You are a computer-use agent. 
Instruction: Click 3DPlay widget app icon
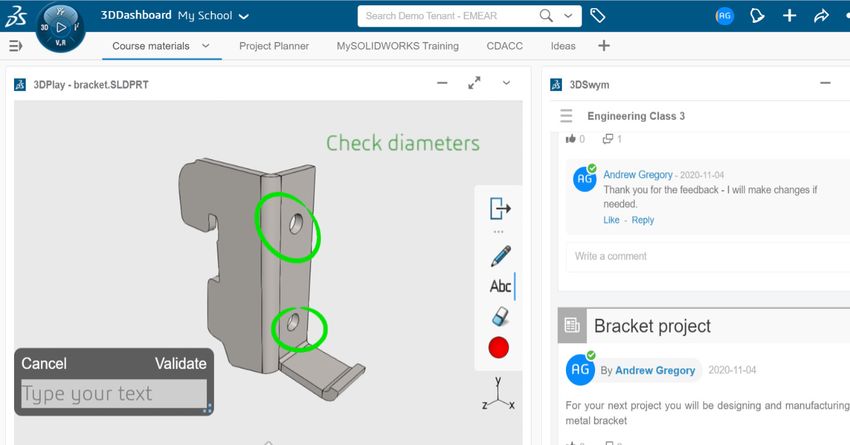click(20, 85)
